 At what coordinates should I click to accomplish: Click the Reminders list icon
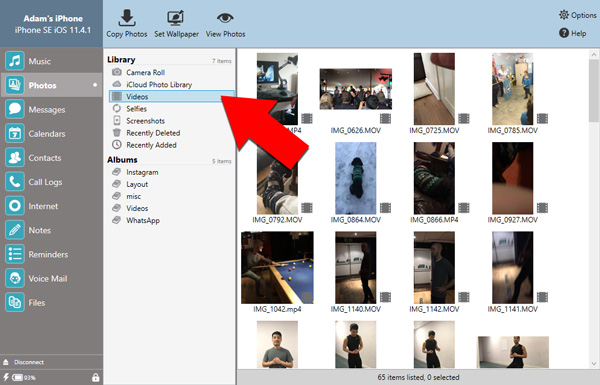pyautogui.click(x=15, y=254)
